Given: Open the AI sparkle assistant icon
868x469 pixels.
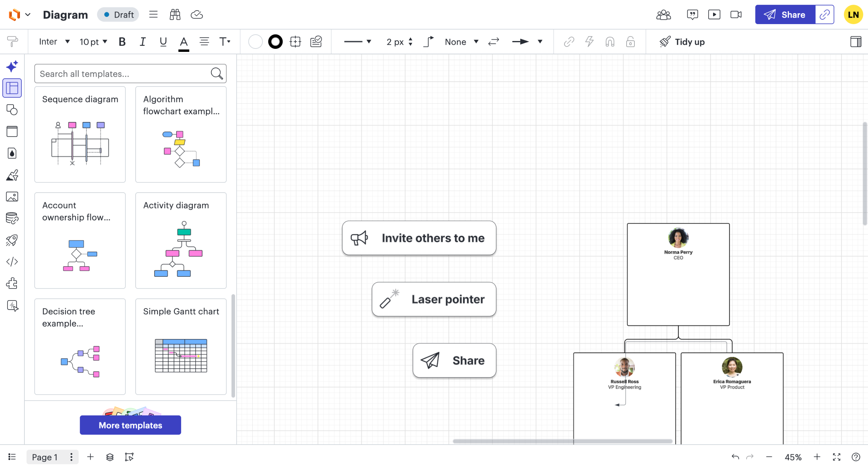Looking at the screenshot, I should tap(12, 66).
